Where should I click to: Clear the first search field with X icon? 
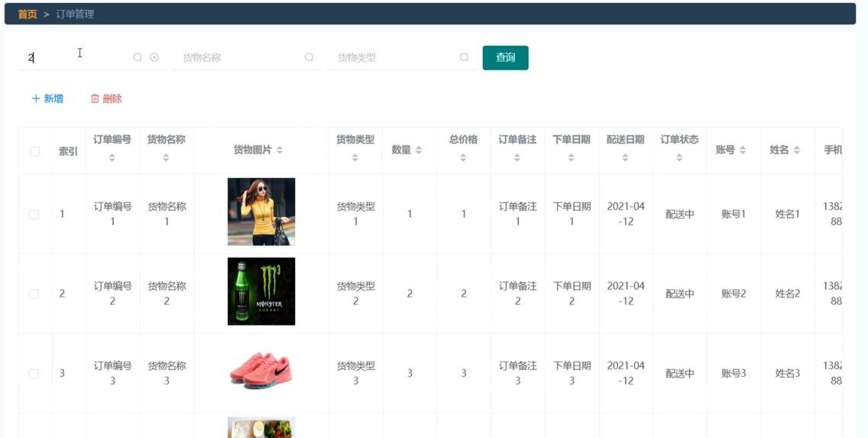pos(154,57)
